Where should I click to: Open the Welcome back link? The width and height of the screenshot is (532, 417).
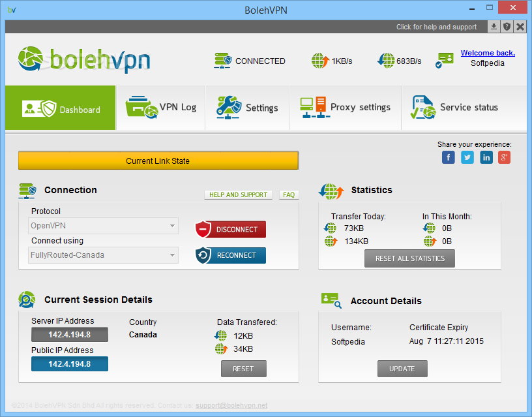tap(488, 53)
